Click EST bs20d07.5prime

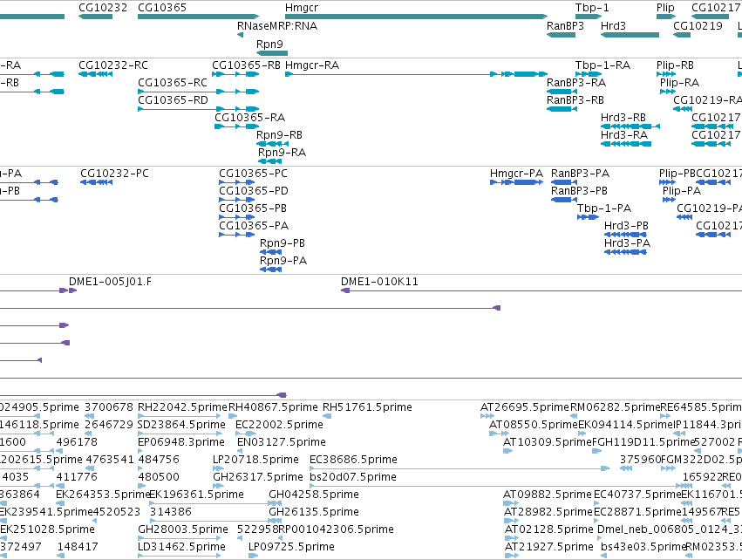pos(353,477)
